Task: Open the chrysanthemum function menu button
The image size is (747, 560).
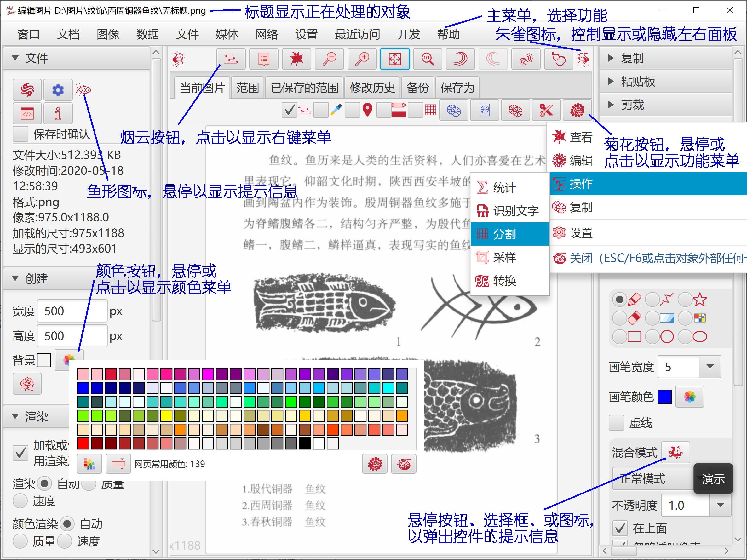Action: click(577, 110)
